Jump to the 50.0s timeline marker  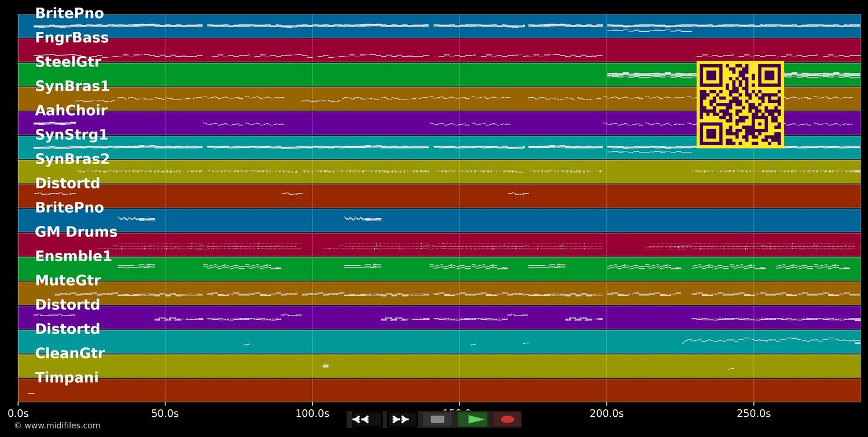tap(165, 414)
